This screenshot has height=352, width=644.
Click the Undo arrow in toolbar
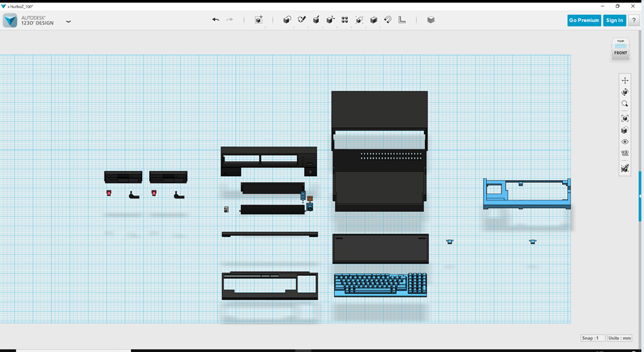pos(216,20)
